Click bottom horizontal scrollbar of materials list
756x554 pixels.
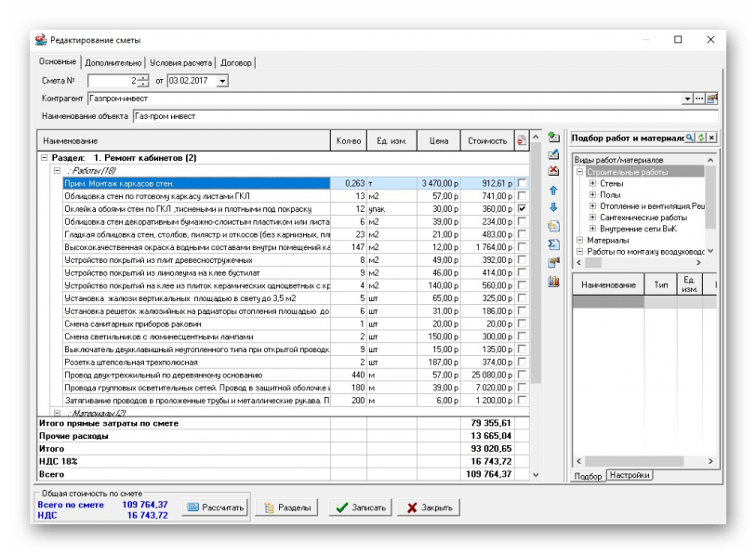[x=644, y=461]
